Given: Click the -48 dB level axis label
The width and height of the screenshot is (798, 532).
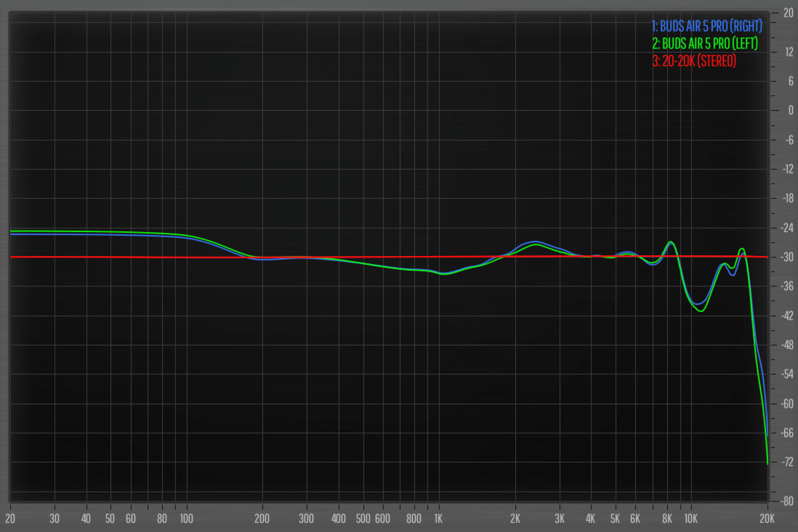Looking at the screenshot, I should [x=788, y=345].
